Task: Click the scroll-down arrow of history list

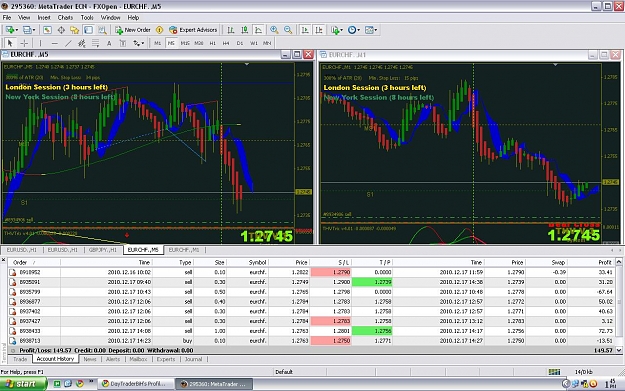Action: pyautogui.click(x=619, y=350)
